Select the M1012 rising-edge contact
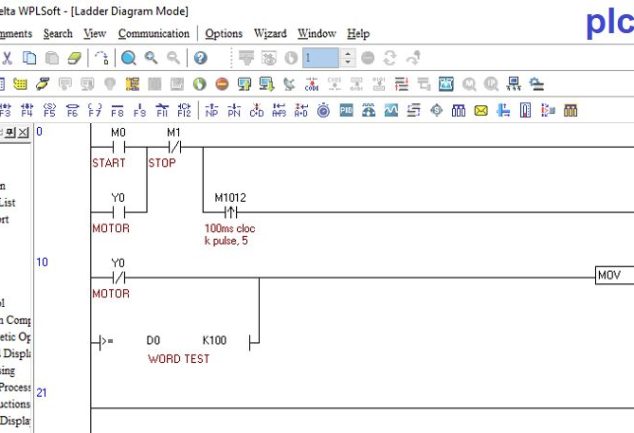The width and height of the screenshot is (634, 433). point(231,212)
